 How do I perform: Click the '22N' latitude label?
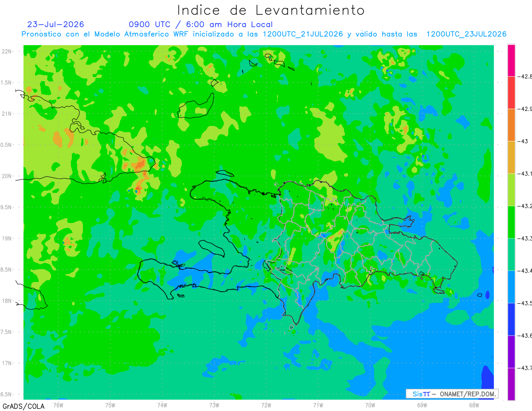7,51
